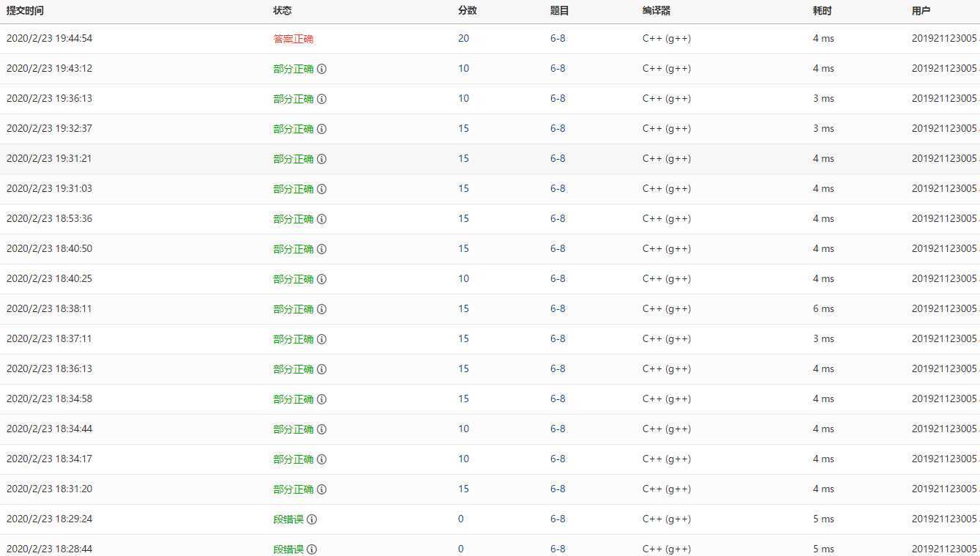Viewport: 980px width, 556px height.
Task: Click the 用户 column header
Action: point(921,11)
